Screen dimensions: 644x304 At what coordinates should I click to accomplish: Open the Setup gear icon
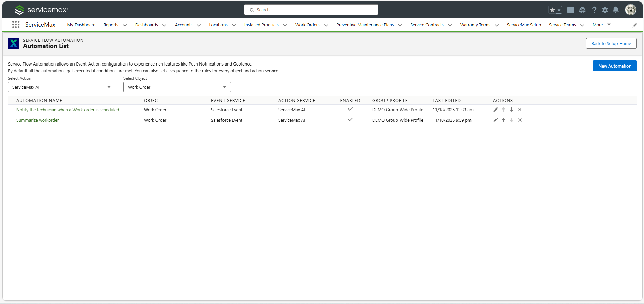tap(605, 10)
